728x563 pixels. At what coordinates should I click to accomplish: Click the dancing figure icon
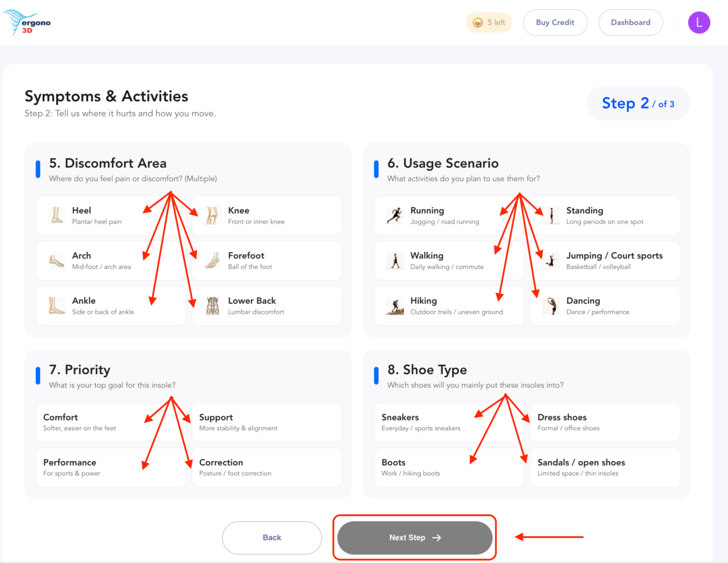point(551,305)
